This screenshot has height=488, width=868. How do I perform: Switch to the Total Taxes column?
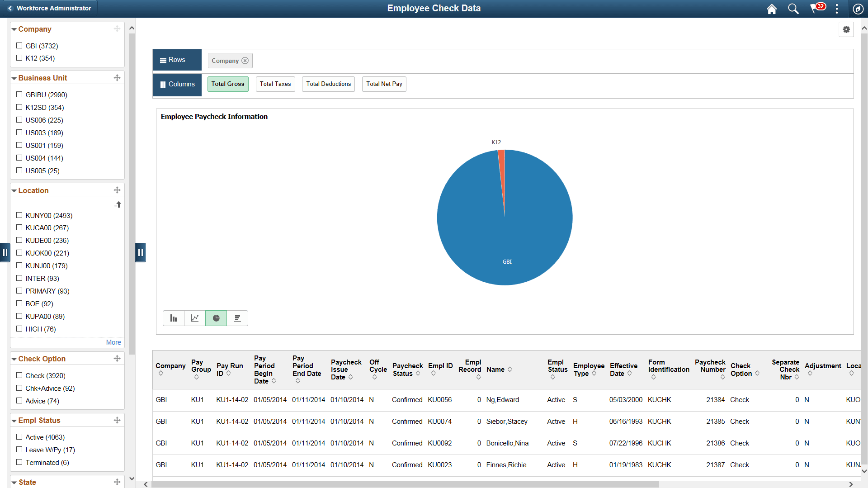click(275, 84)
